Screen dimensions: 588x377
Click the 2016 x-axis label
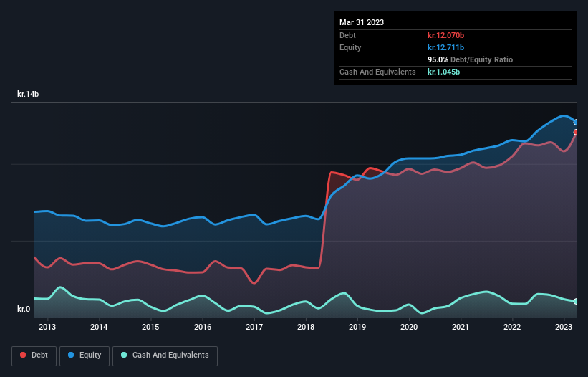[x=203, y=327]
